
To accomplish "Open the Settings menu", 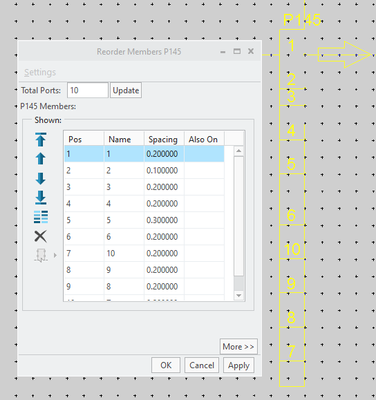I will point(40,72).
